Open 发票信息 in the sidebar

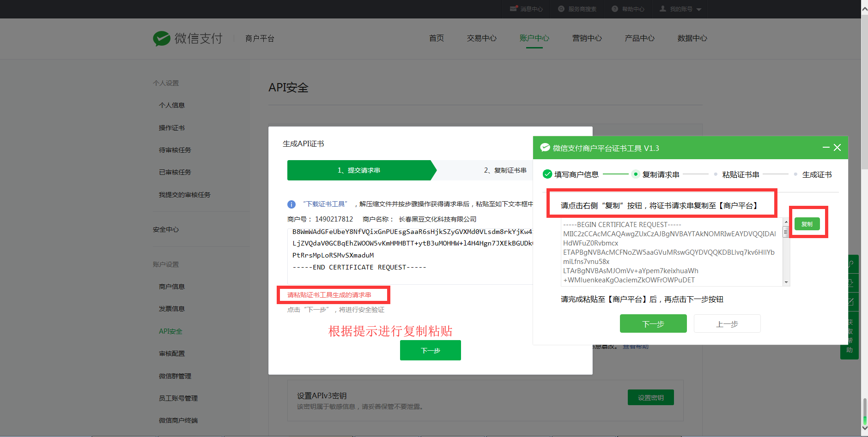click(x=172, y=309)
